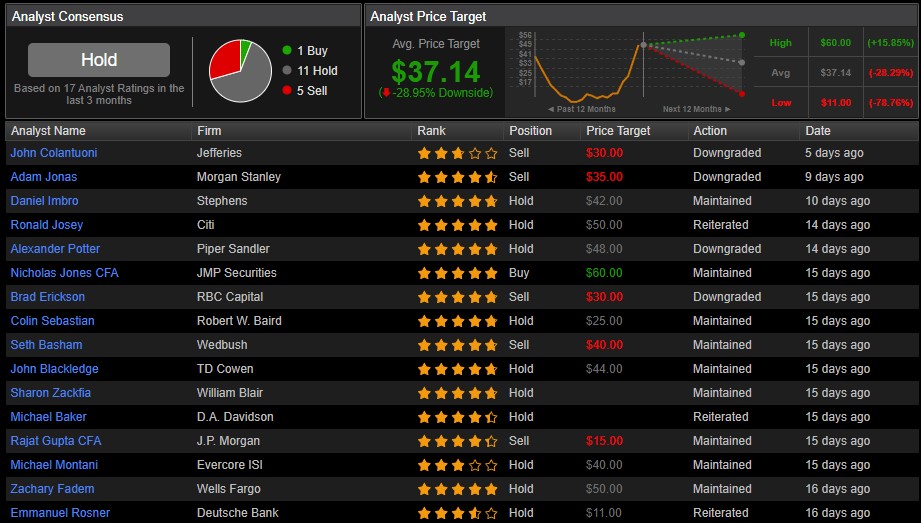Click the star rating for Robert W. Baird row

click(458, 321)
